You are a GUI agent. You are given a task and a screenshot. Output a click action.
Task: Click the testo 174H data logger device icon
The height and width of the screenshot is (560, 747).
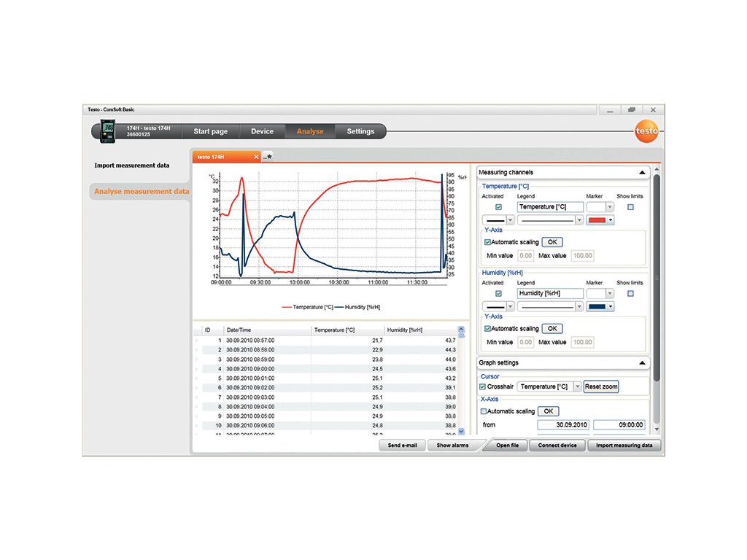[x=107, y=131]
